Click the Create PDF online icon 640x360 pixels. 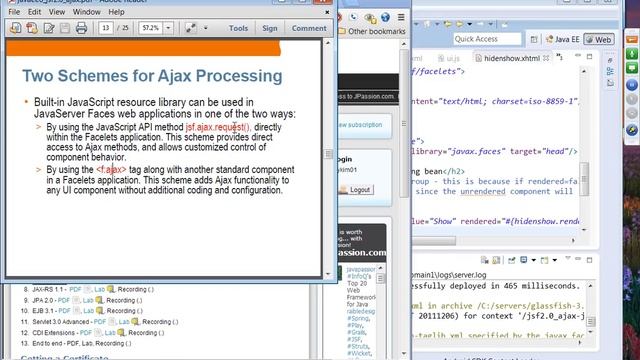(x=32, y=28)
